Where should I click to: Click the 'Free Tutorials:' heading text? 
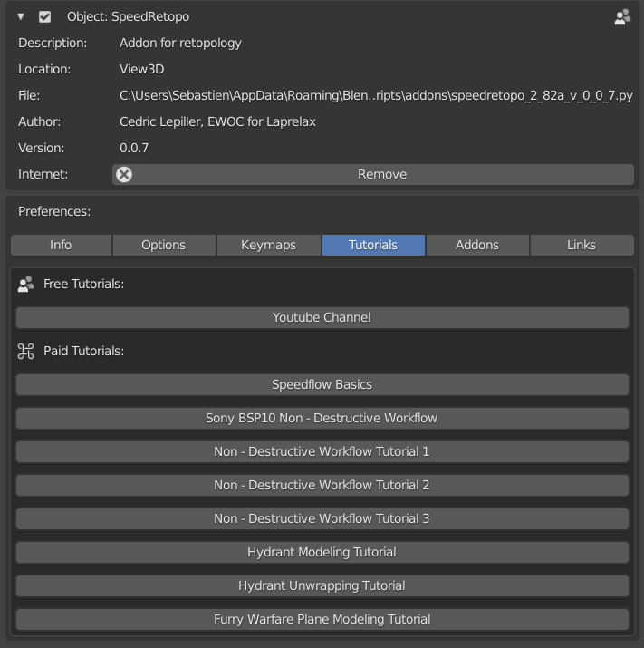coord(84,284)
